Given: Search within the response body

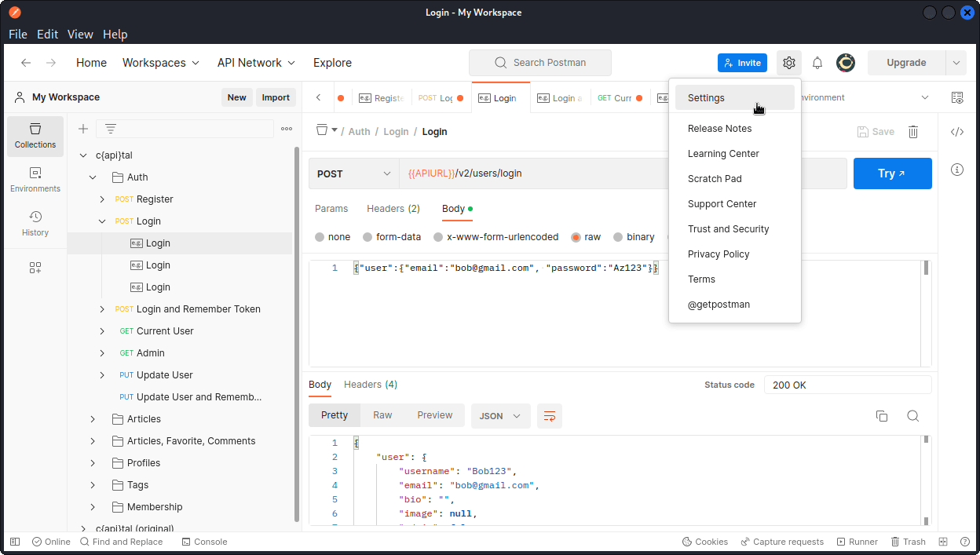Looking at the screenshot, I should 912,416.
